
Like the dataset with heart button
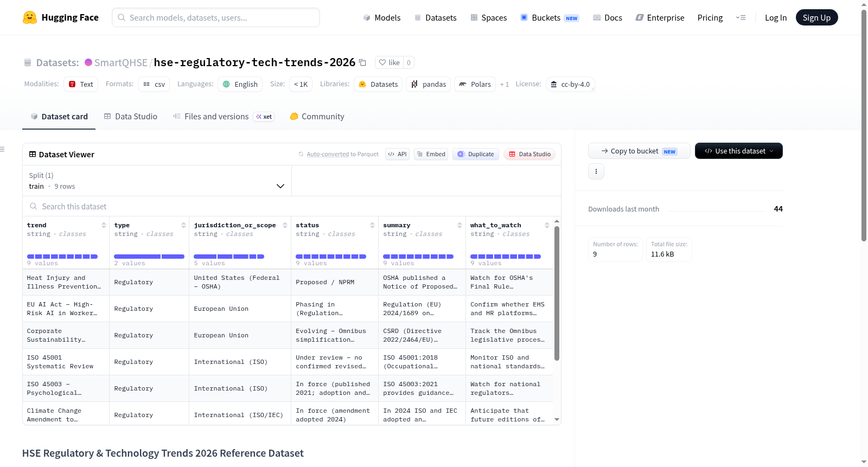tap(389, 62)
